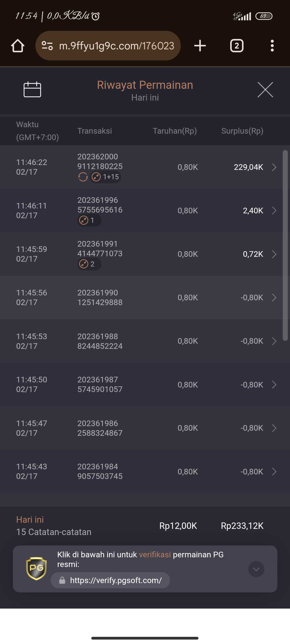Open the calendar date picker icon
This screenshot has height=644, width=290.
(32, 89)
